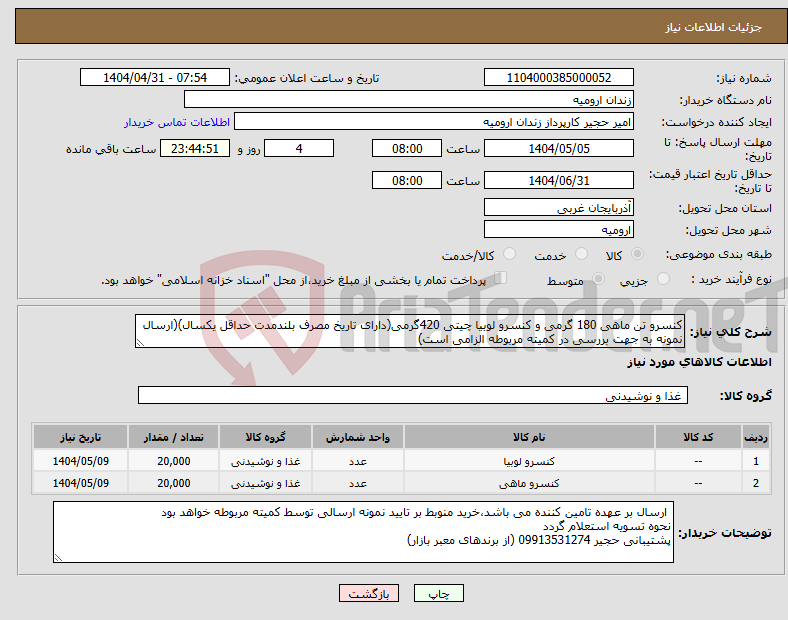Screen dimensions: 788x620
Task: Click the کنسرو ماهی row name cell
Action: [x=529, y=483]
